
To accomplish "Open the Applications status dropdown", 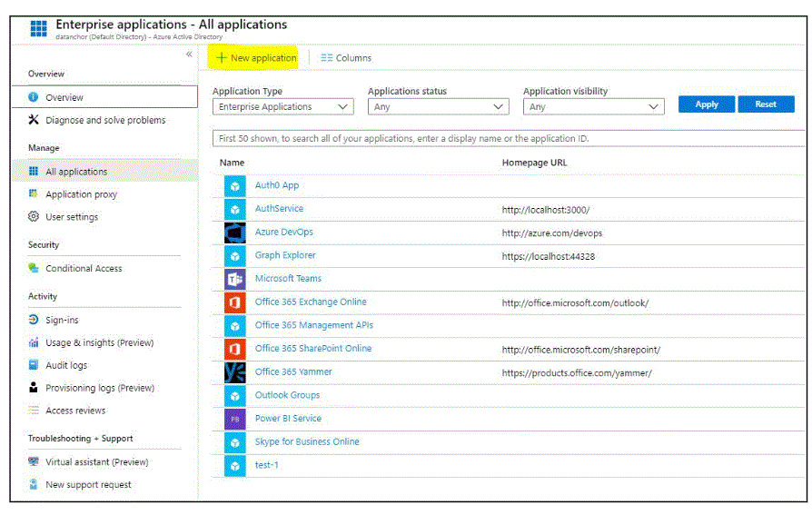I will tap(438, 107).
